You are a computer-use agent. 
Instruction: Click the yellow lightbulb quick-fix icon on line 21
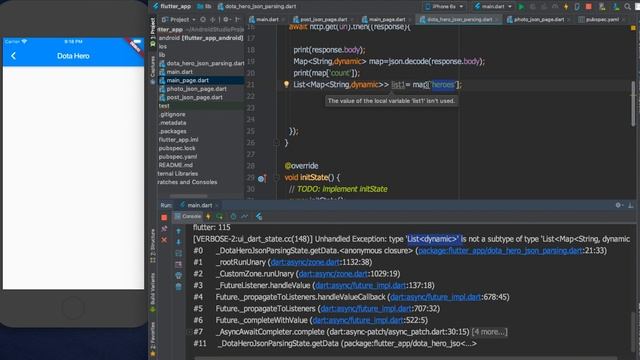(x=287, y=84)
